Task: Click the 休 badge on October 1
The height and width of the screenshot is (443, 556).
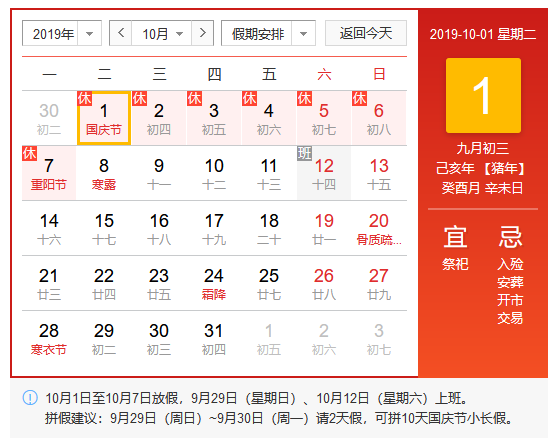Action: (84, 98)
